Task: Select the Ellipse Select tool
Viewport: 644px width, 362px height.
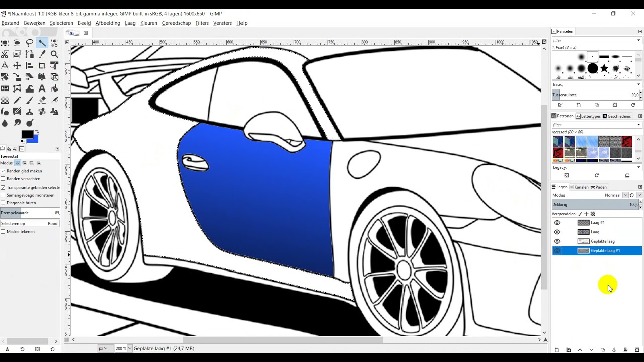Action: (17, 42)
